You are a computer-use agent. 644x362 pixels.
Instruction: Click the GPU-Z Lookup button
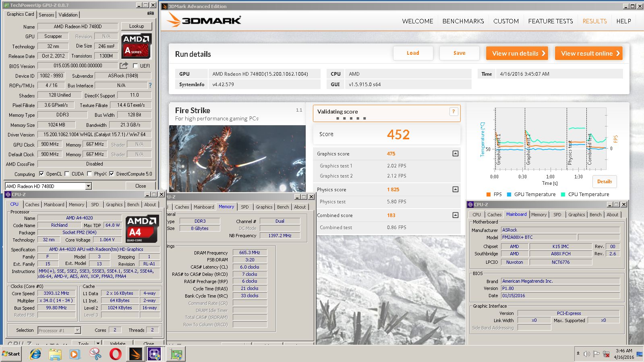[137, 26]
